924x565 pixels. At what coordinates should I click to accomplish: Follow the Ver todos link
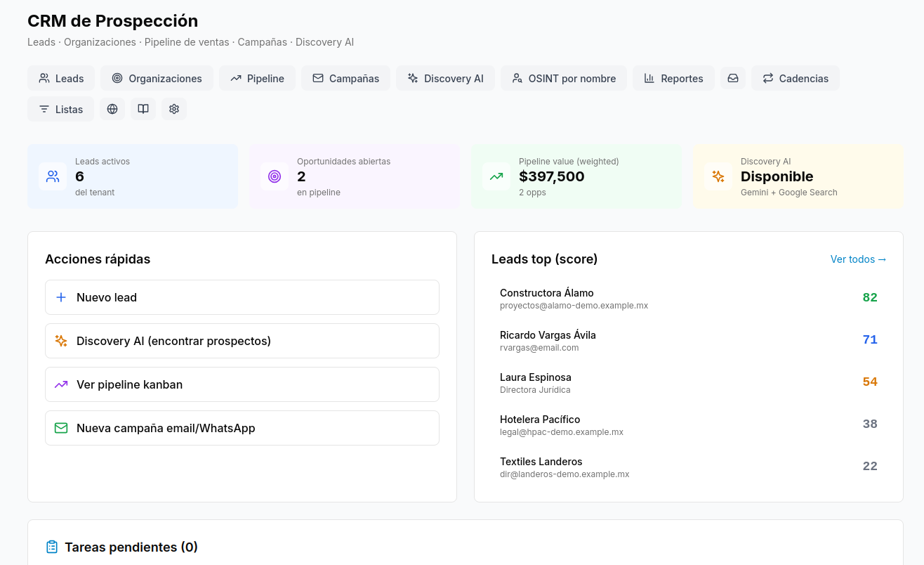[x=858, y=259]
